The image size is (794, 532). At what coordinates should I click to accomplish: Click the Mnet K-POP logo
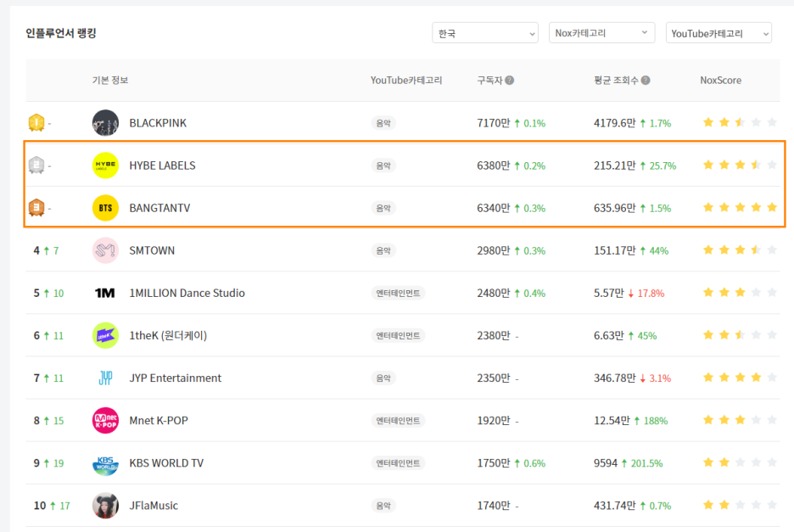(x=105, y=421)
